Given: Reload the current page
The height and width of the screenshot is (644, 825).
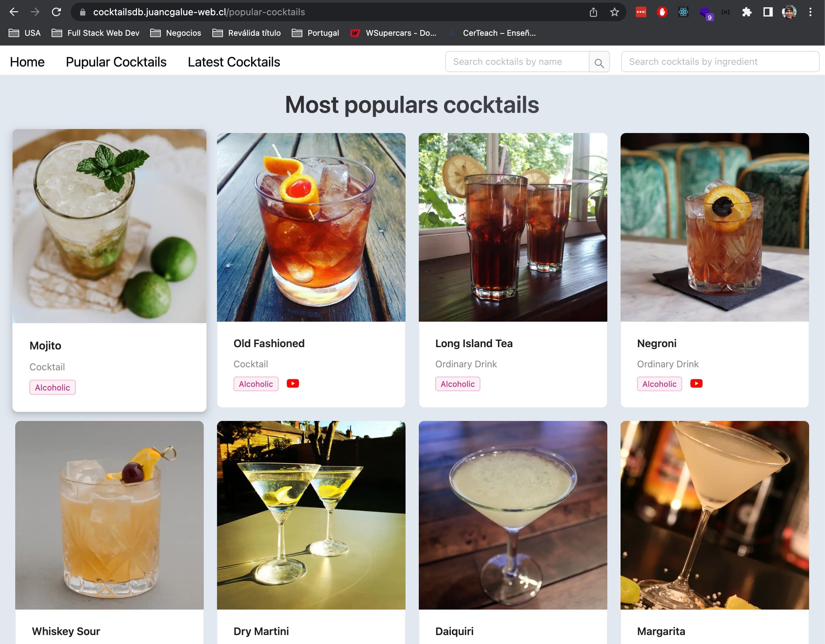Looking at the screenshot, I should (56, 12).
